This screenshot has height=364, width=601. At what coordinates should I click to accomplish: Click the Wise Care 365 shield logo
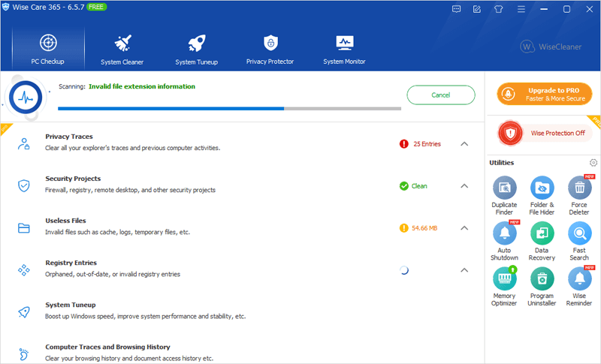coord(6,7)
